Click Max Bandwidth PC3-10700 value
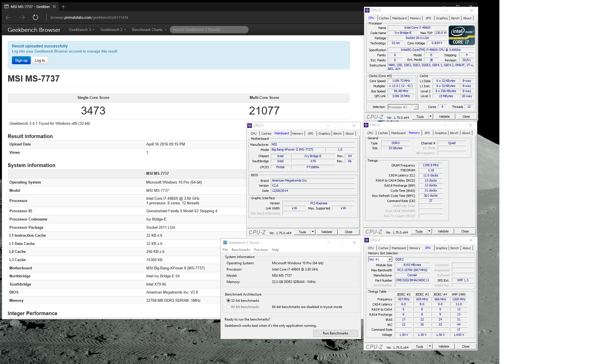 tap(412, 270)
